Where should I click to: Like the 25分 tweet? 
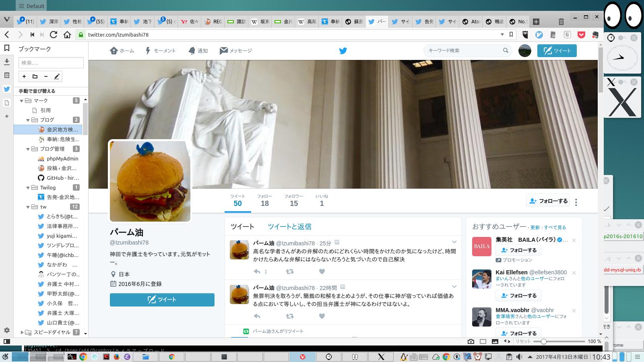coord(322,271)
